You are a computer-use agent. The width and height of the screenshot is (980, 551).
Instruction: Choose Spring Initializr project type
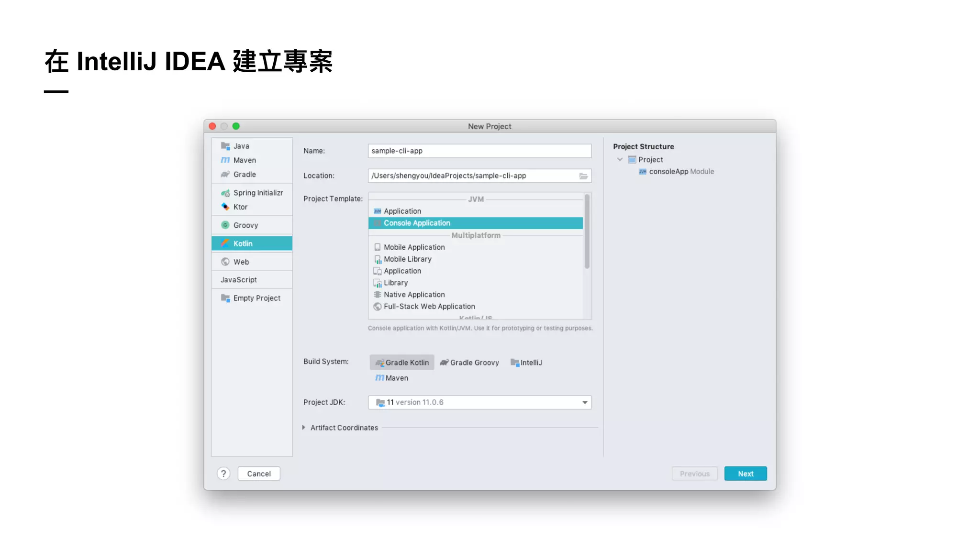click(x=252, y=193)
